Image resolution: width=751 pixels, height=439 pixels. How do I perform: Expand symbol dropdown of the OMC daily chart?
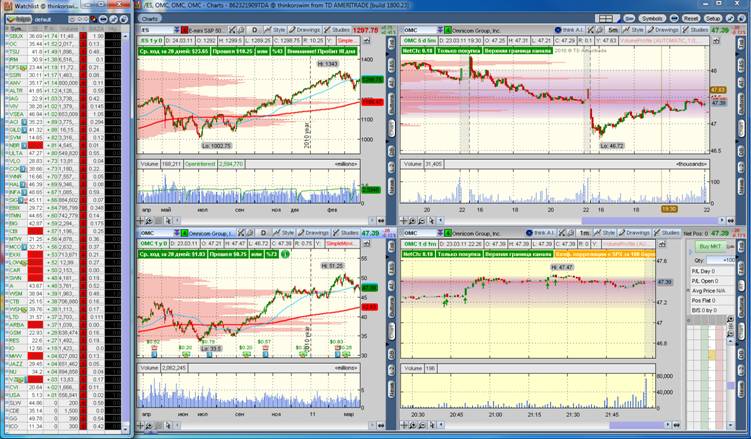coord(177,233)
